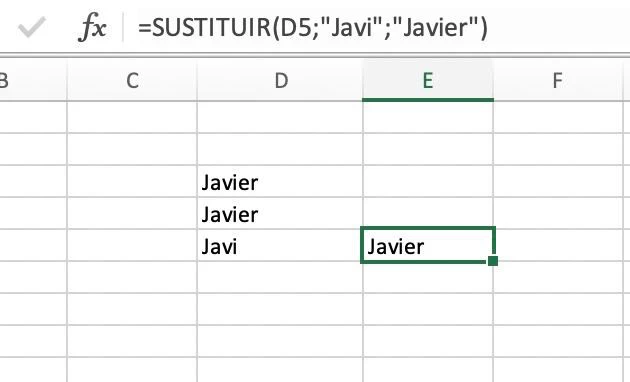
Task: Click the empty cell in column C top row
Action: (x=132, y=117)
